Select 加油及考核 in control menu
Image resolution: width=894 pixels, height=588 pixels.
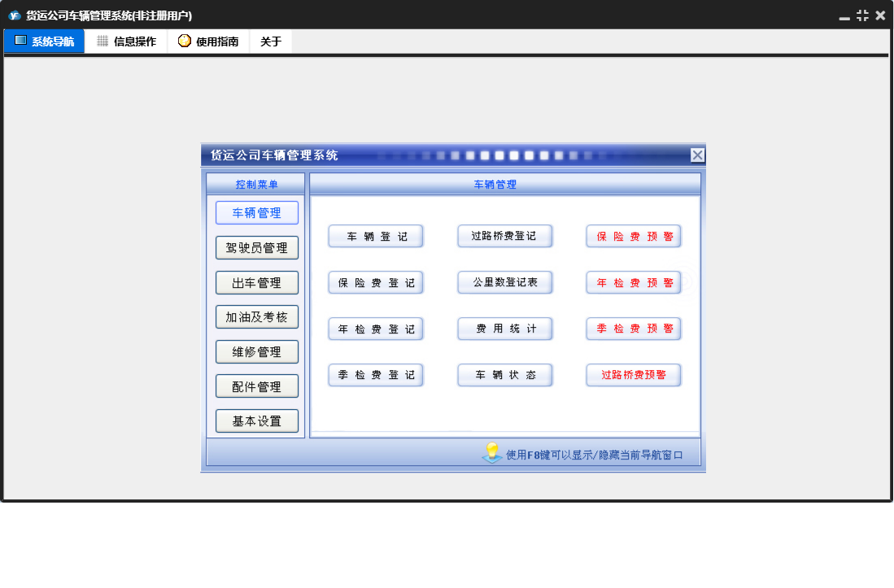[257, 317]
